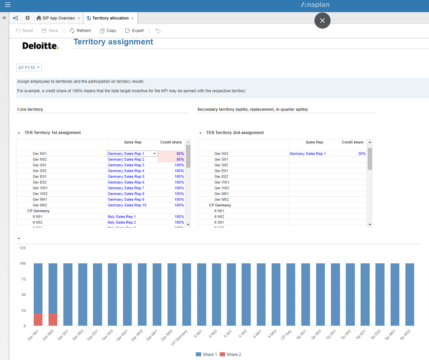Click the Reset toolbar button

click(24, 31)
